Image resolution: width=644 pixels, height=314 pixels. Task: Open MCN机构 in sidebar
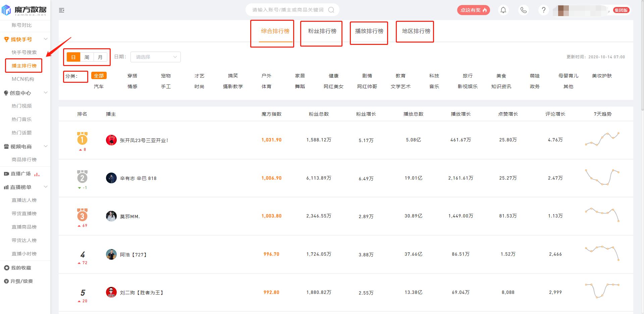click(23, 79)
